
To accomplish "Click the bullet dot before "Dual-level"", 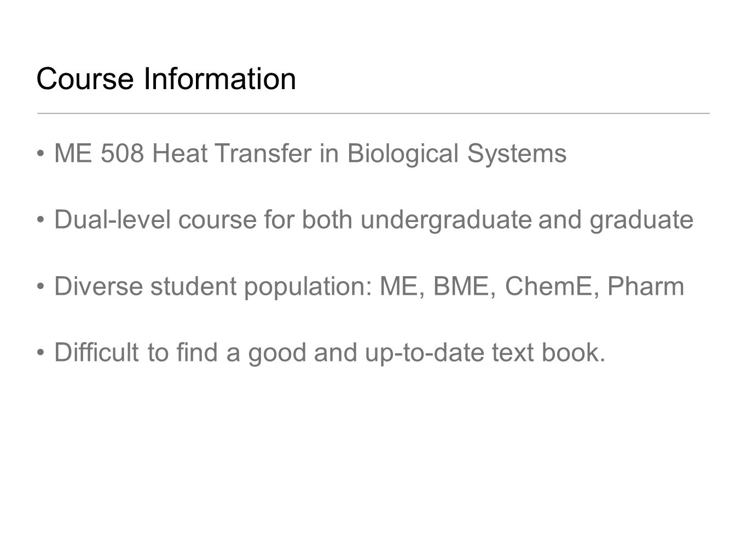I will click(40, 221).
